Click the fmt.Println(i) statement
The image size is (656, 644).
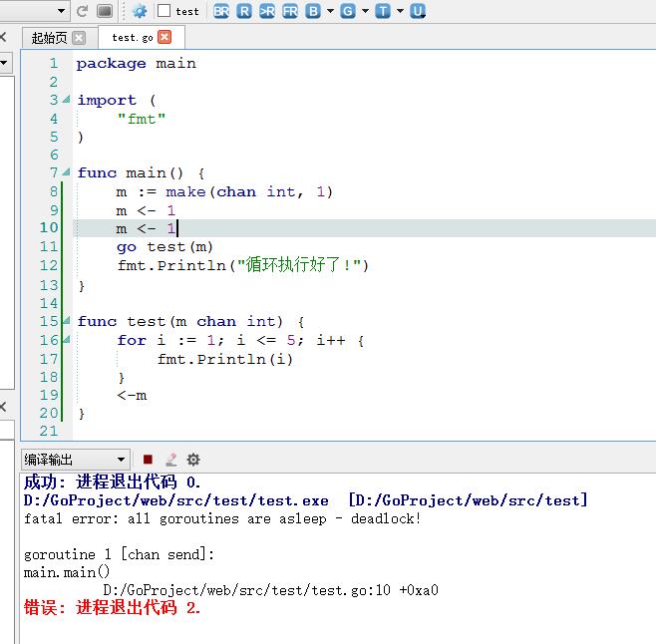point(225,359)
